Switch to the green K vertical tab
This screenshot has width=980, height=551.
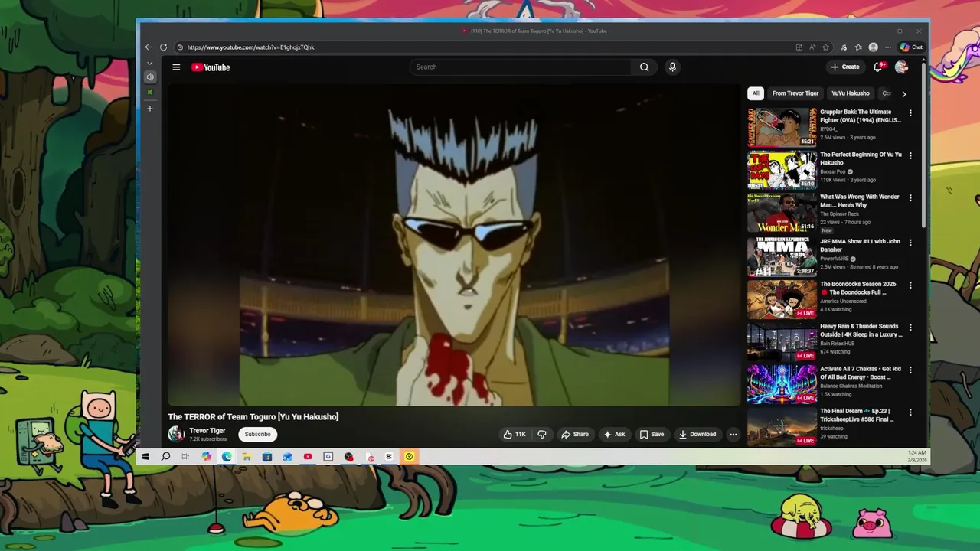[150, 93]
